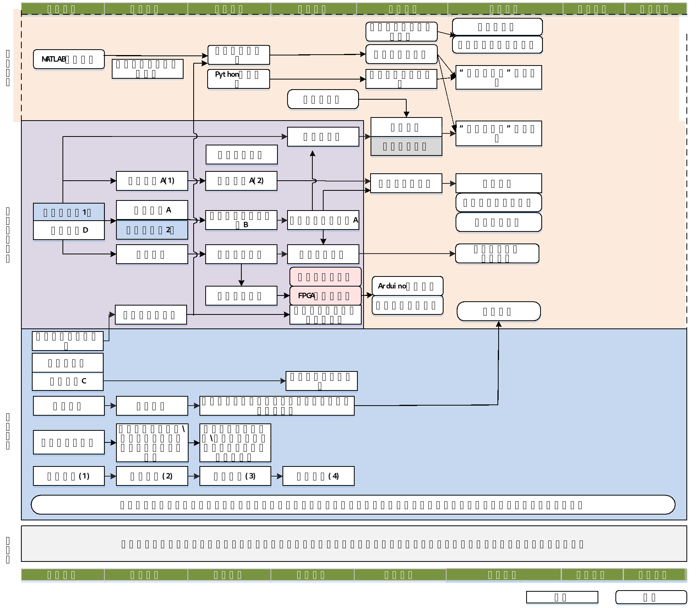This screenshot has width=700, height=608.
Task: Click the pink box above FPGA
Action: pos(325,277)
